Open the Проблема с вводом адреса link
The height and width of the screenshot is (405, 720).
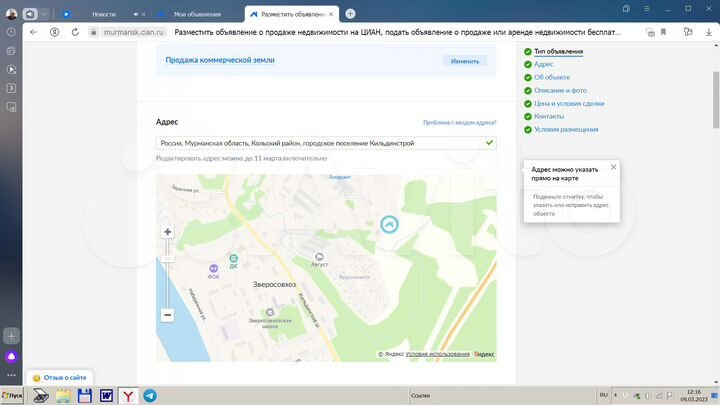[460, 123]
